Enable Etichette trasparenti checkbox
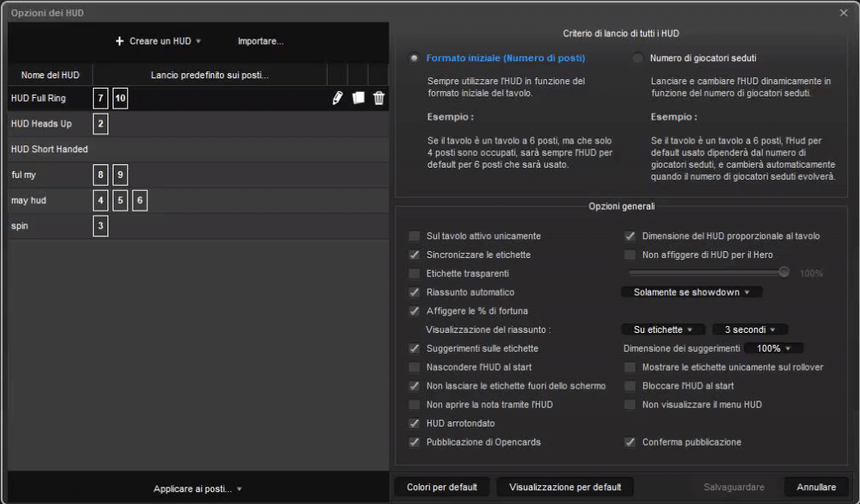Screen dimensions: 860x504 tap(415, 274)
